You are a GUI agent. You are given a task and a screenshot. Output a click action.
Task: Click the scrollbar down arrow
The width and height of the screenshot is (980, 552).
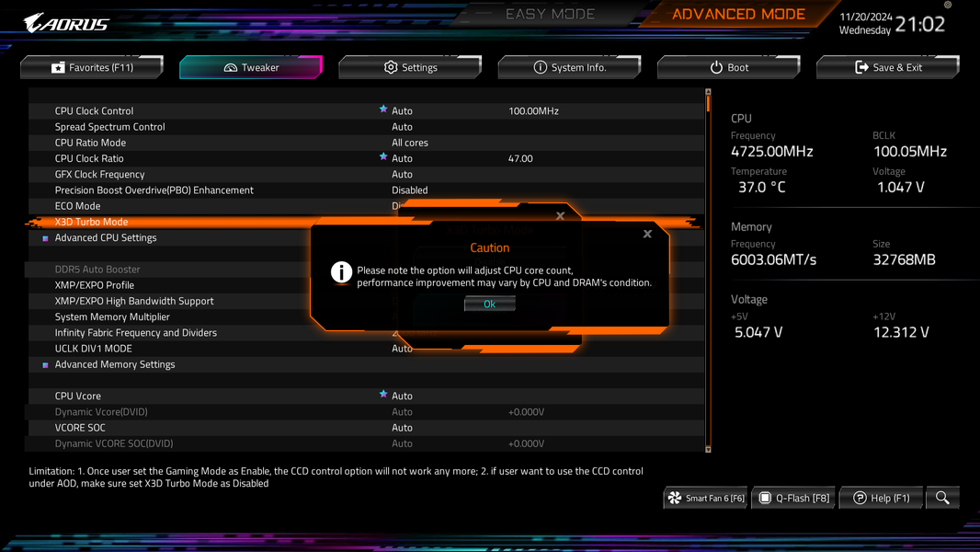(708, 449)
